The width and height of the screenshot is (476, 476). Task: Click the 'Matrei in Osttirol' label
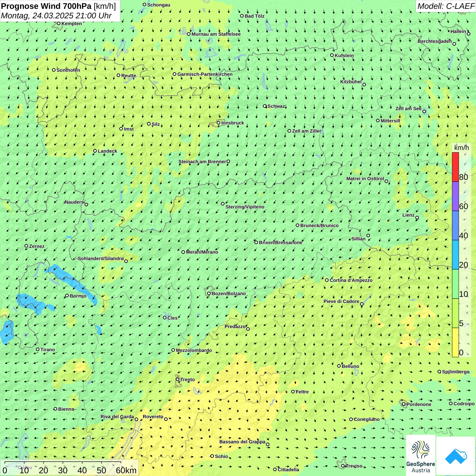(x=365, y=178)
